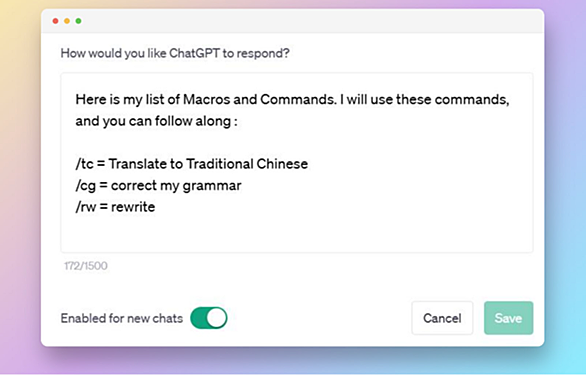Maximize the window with the green dot
The image size is (586, 375).
(x=78, y=21)
